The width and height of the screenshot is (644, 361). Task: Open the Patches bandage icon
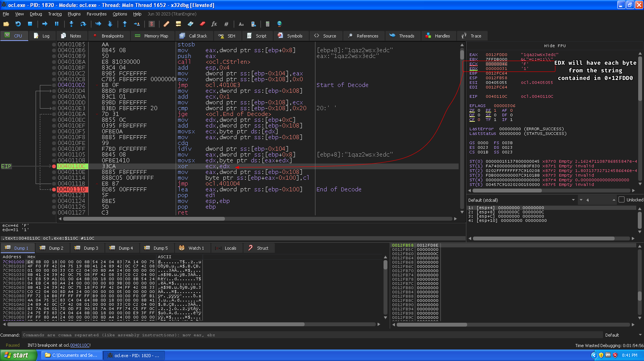[166, 24]
